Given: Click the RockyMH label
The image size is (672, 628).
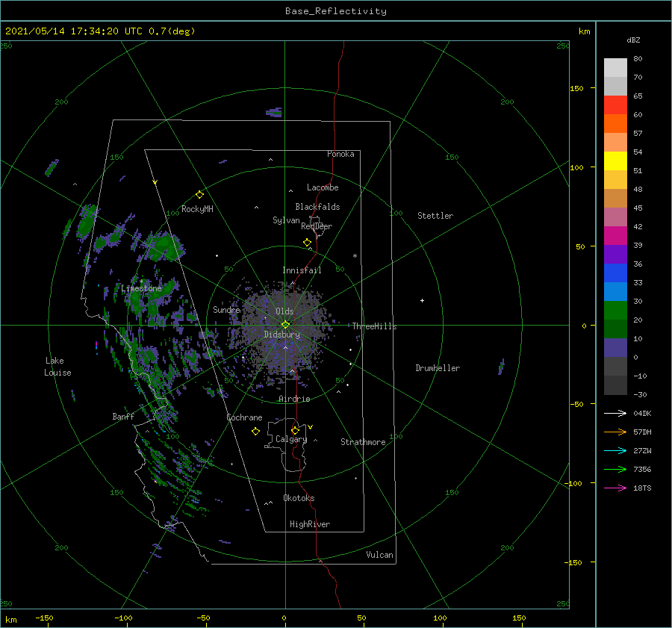Looking at the screenshot, I should tap(197, 209).
